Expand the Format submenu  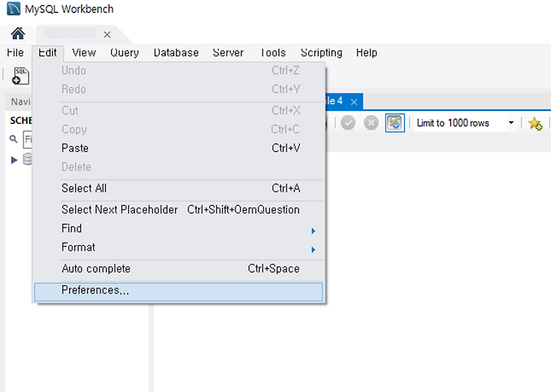[x=178, y=247]
